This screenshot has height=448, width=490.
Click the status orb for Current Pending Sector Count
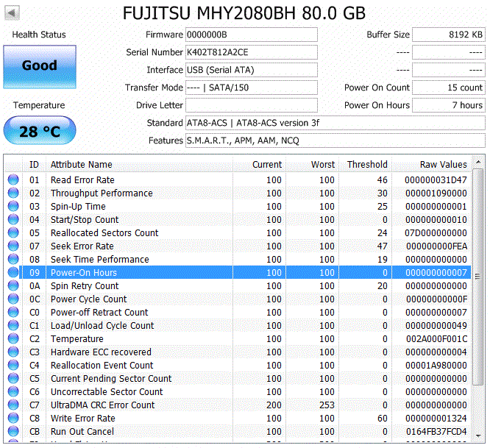[x=13, y=378]
